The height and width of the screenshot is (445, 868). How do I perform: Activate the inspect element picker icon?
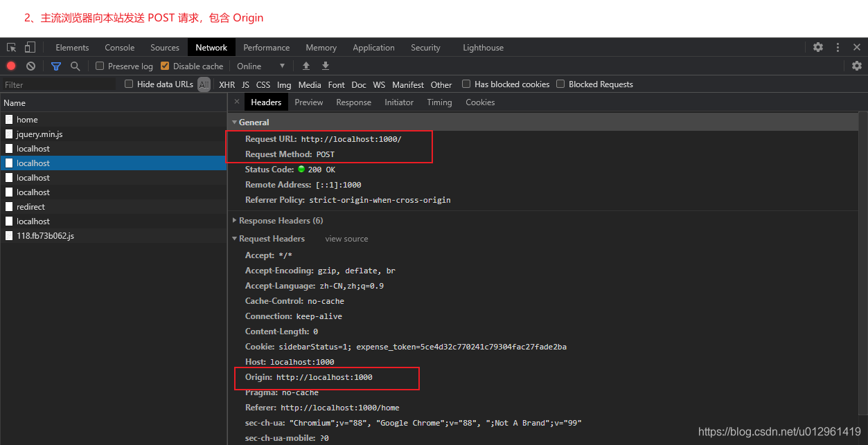(12, 47)
